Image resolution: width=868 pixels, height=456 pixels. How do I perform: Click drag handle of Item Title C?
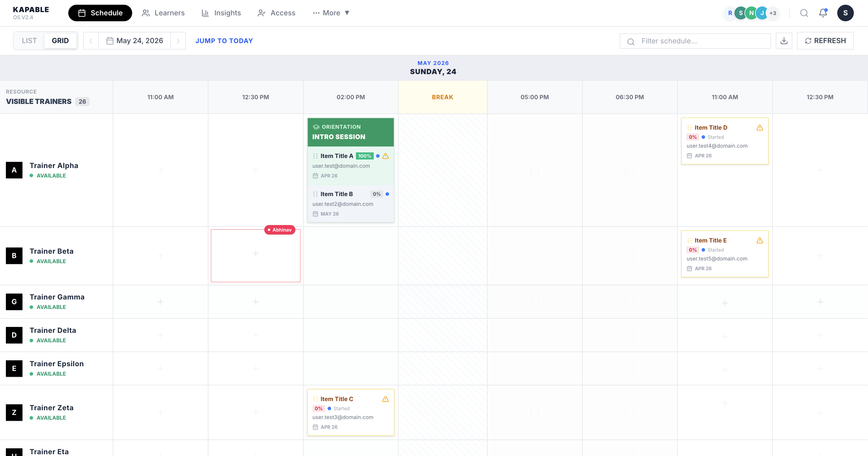315,399
